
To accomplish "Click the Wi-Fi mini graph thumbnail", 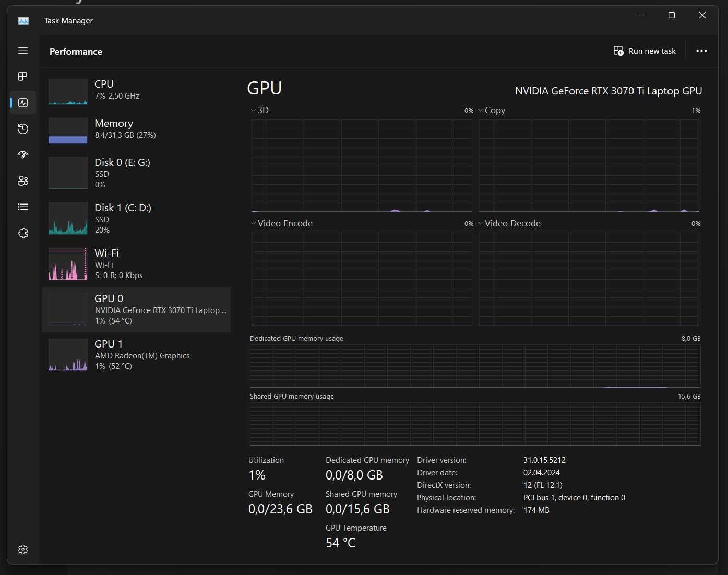I will coord(68,264).
